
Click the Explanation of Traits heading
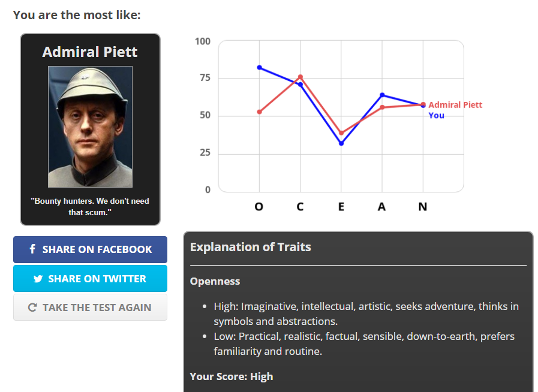[x=250, y=247]
